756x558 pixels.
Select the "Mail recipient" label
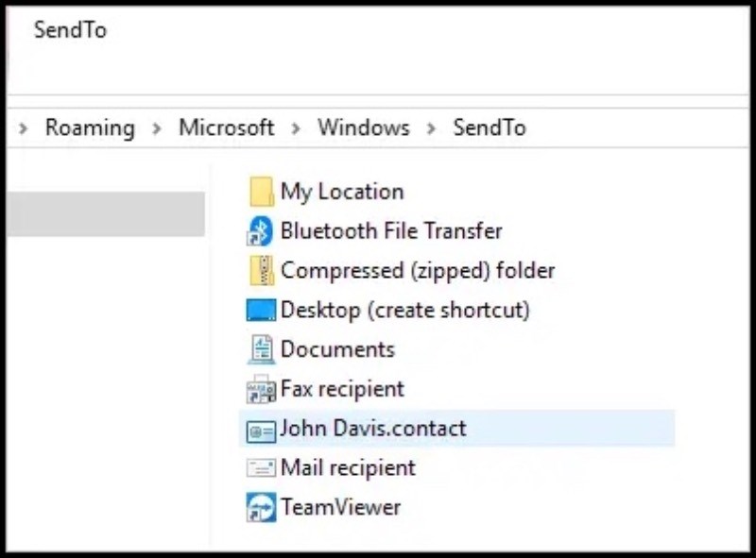tap(348, 468)
